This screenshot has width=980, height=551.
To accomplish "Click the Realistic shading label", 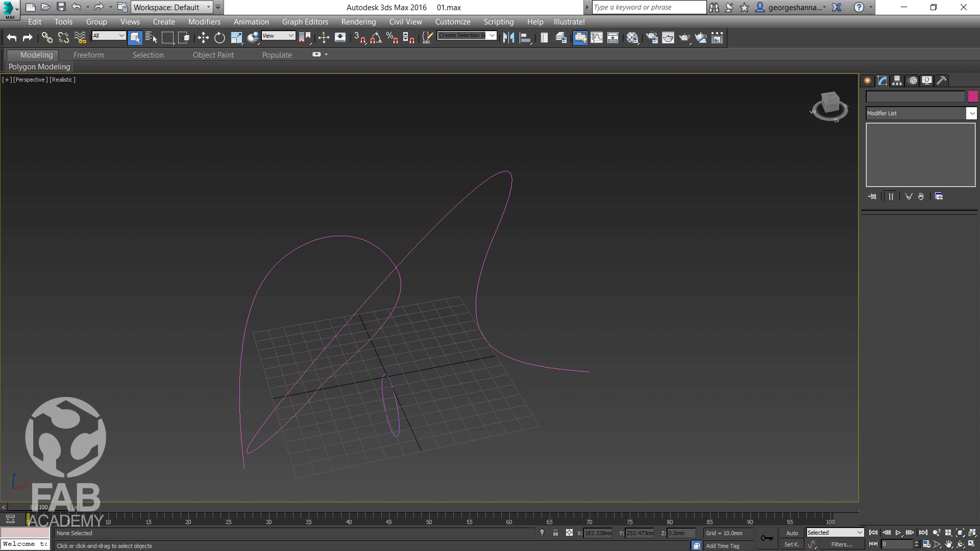I will click(62, 80).
